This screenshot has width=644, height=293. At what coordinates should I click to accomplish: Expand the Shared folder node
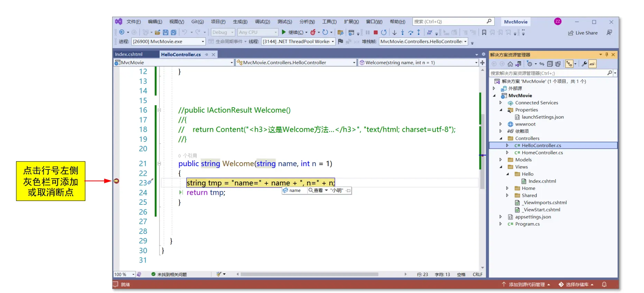pos(507,195)
